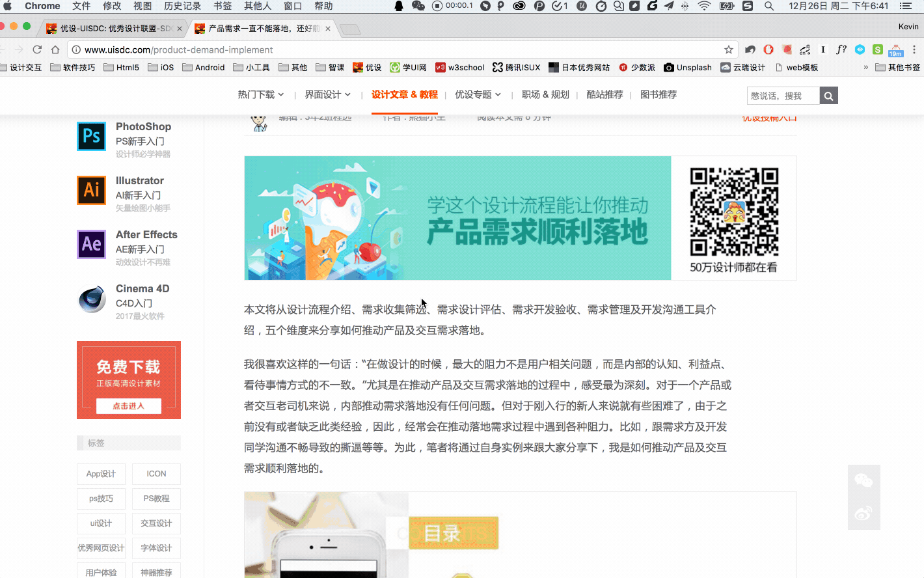
Task: Open the 图书推荐 link
Action: pos(659,95)
